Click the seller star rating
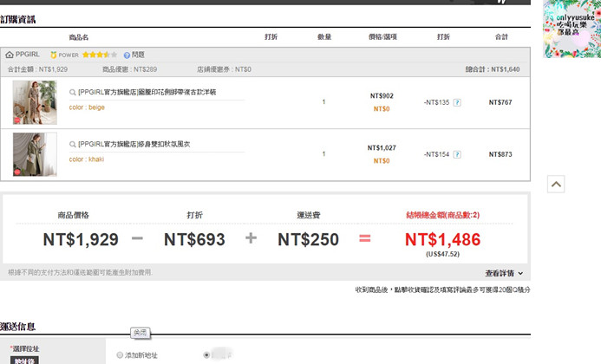 pyautogui.click(x=100, y=55)
